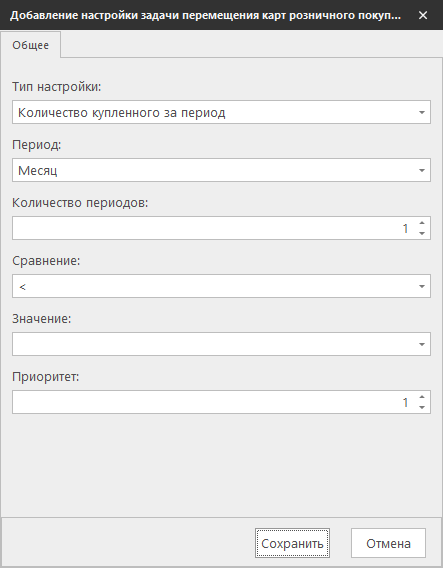Open the Значение dropdown arrow
Viewport: 443px width, 568px height.
(422, 344)
